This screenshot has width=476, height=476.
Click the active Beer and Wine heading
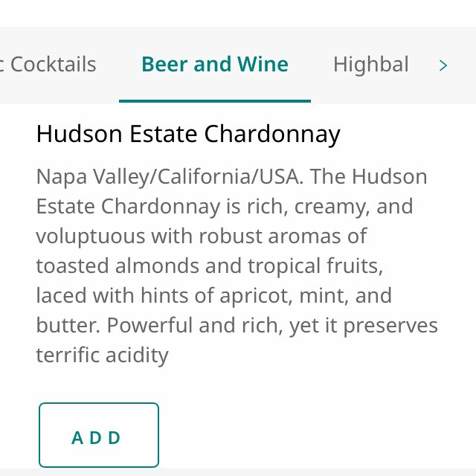214,65
